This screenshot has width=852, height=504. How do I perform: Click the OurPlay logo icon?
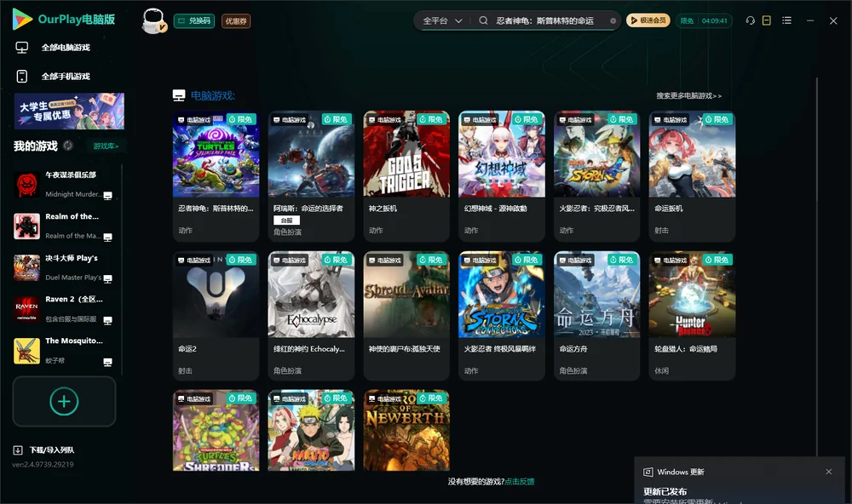22,20
